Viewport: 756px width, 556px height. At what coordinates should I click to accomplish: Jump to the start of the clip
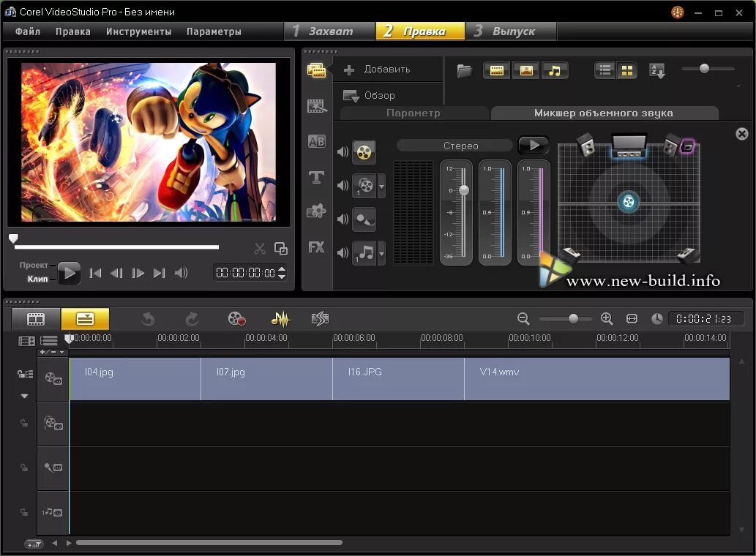(x=95, y=273)
